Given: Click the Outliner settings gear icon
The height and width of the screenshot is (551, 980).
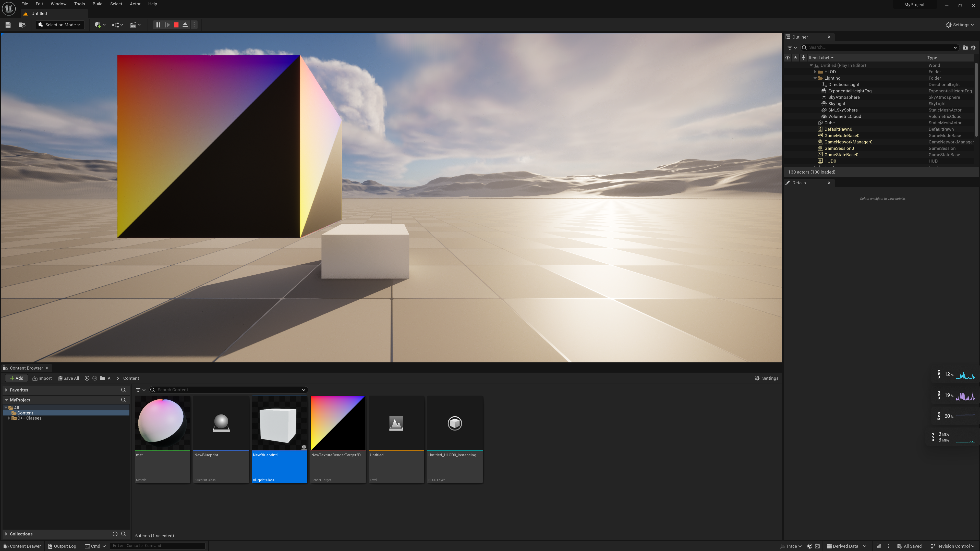Looking at the screenshot, I should click(973, 47).
